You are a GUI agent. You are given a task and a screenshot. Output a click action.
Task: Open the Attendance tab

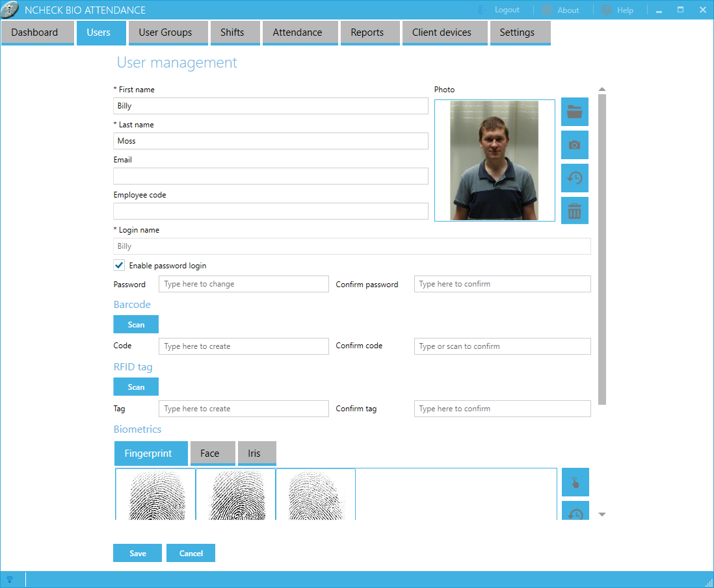click(297, 32)
